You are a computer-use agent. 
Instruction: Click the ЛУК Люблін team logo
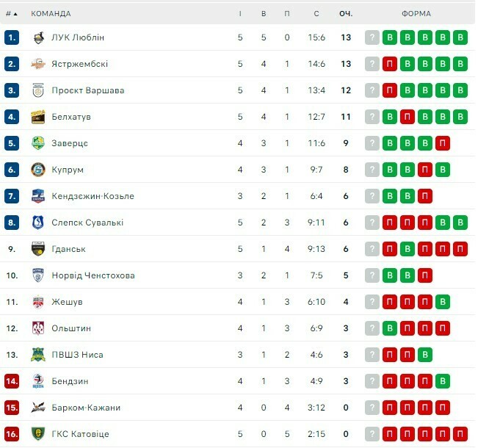pyautogui.click(x=38, y=37)
